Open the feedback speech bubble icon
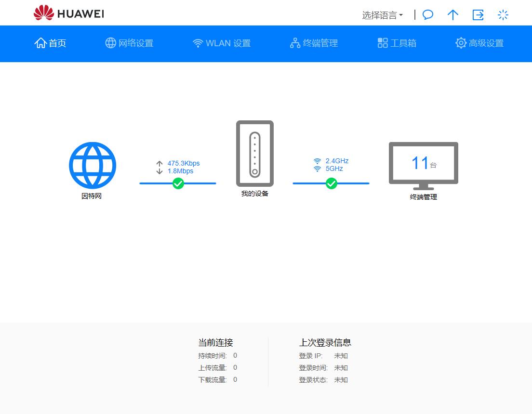The width and height of the screenshot is (532, 414). (x=428, y=15)
